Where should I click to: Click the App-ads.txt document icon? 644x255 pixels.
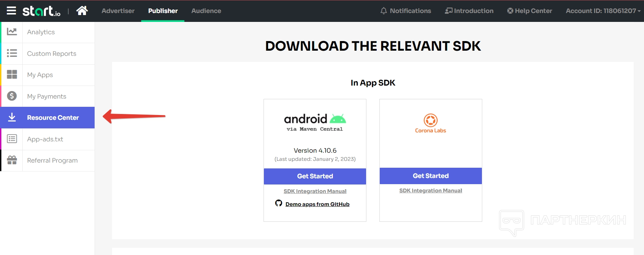pos(12,139)
